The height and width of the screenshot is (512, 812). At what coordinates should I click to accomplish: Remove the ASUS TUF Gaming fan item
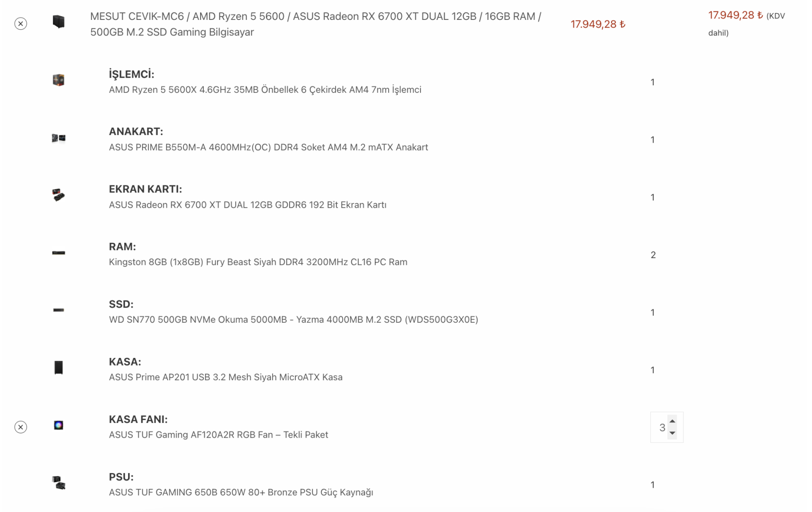point(20,427)
